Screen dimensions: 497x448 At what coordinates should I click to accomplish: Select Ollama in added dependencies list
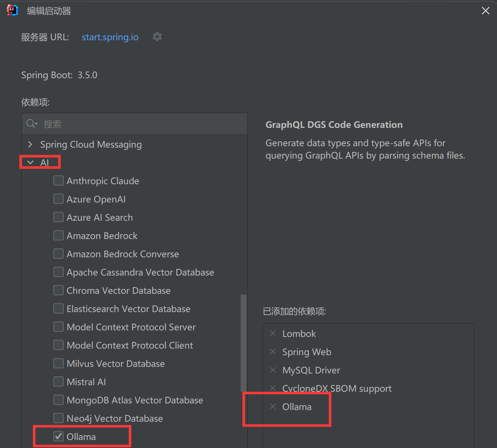coord(297,407)
